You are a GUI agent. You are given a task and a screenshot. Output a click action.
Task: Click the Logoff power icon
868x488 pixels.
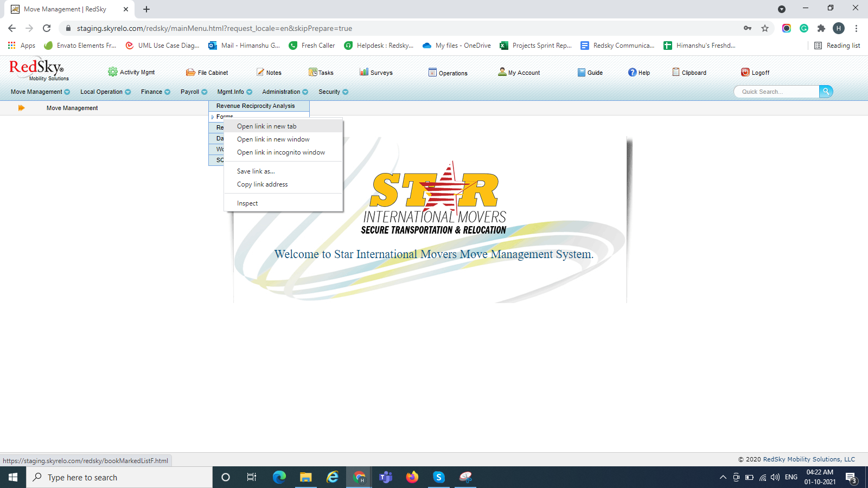(x=745, y=72)
